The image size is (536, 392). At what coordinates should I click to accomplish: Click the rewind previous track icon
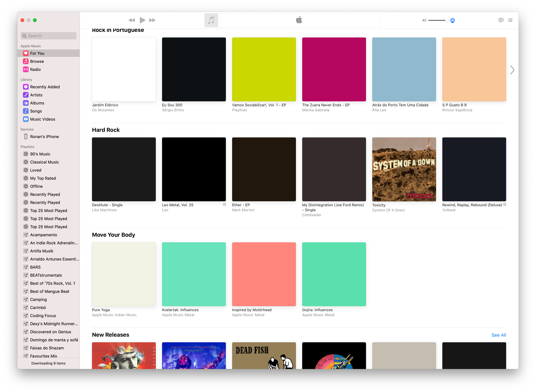(x=132, y=20)
